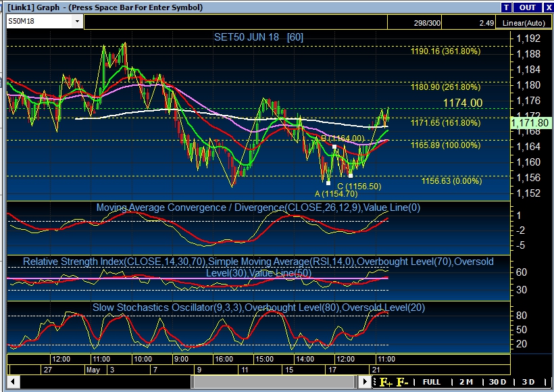Open the S50M18 symbol dropdown arrow
This screenshot has height=392, width=554.
[77, 22]
